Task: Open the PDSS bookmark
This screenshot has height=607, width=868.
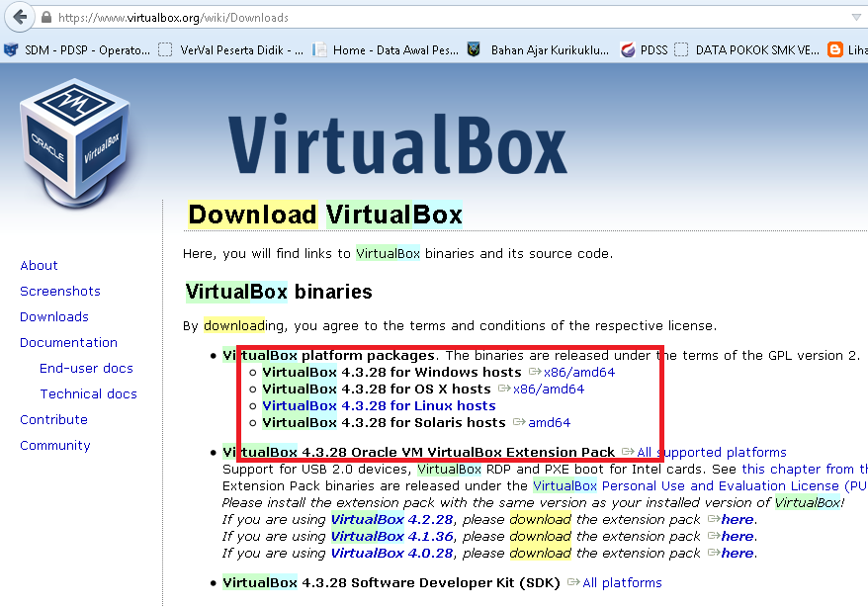Action: 645,50
